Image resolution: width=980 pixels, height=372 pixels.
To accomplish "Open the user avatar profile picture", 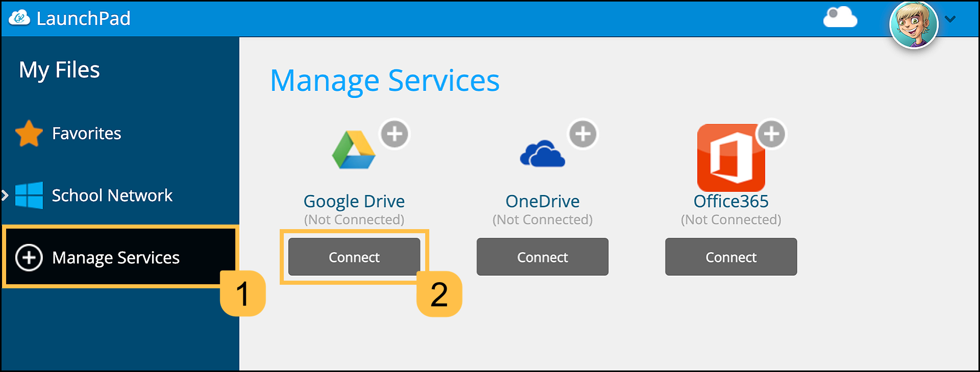I will [913, 24].
